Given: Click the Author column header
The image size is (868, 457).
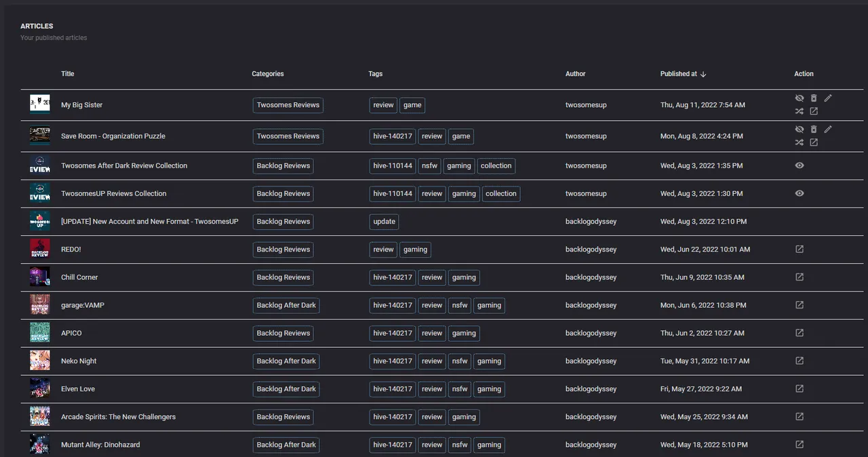Looking at the screenshot, I should click(x=576, y=74).
